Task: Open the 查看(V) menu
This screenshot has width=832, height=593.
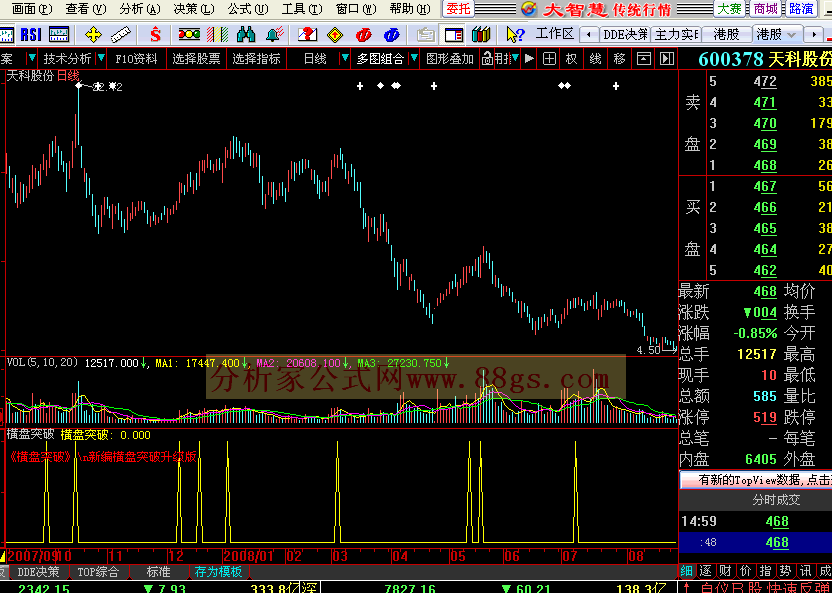Action: pos(85,8)
